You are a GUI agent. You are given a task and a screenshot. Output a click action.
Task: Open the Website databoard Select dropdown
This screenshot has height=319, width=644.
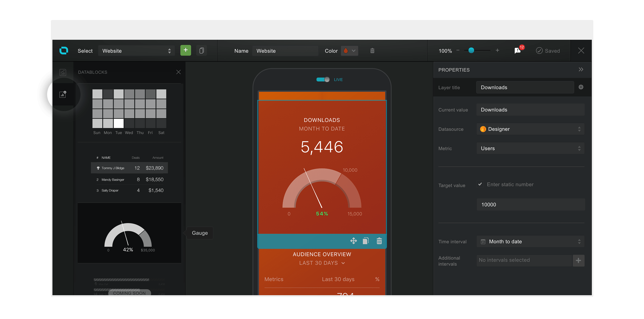pos(136,51)
